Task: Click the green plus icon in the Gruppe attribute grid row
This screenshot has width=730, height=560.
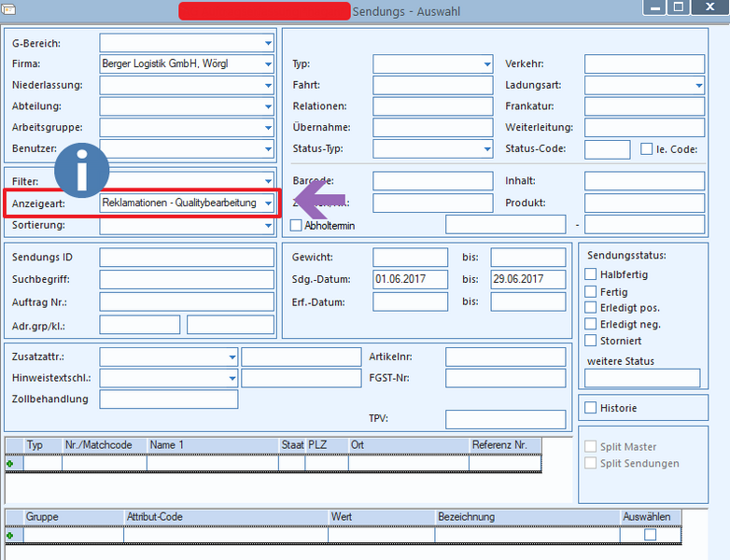Action: [9, 536]
